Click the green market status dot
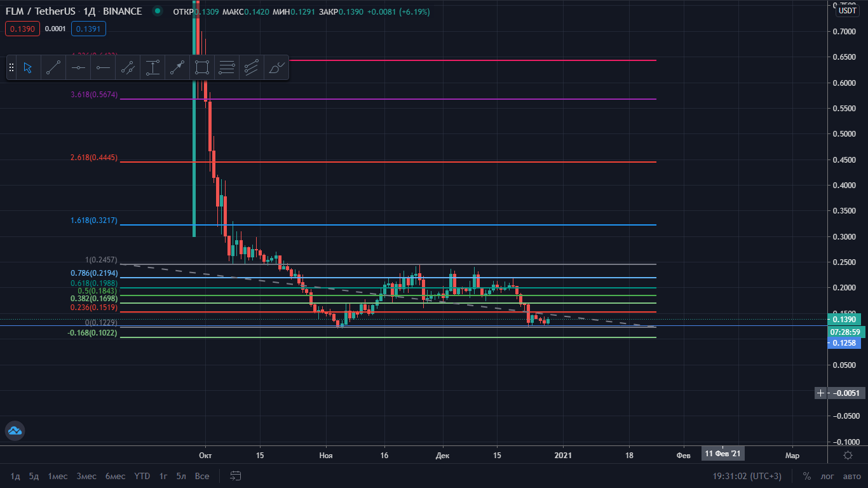868x488 pixels. tap(158, 11)
